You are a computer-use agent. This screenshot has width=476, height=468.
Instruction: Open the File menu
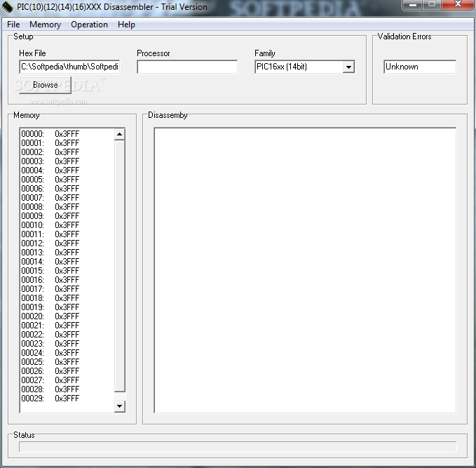(x=13, y=25)
